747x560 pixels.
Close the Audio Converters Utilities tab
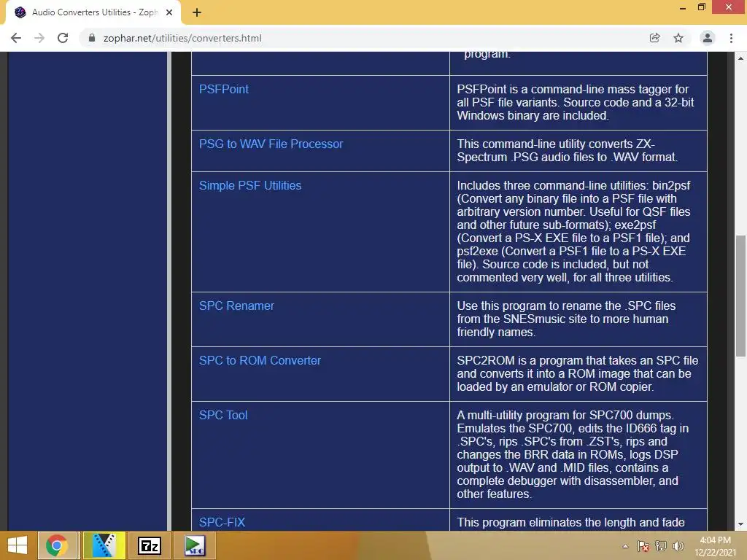pyautogui.click(x=169, y=12)
